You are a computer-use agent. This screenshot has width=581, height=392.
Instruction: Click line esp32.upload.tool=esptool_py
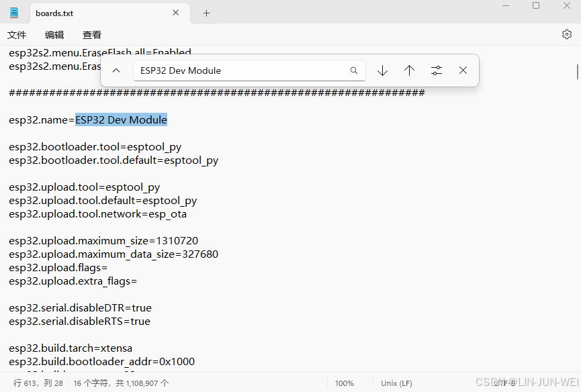(85, 187)
